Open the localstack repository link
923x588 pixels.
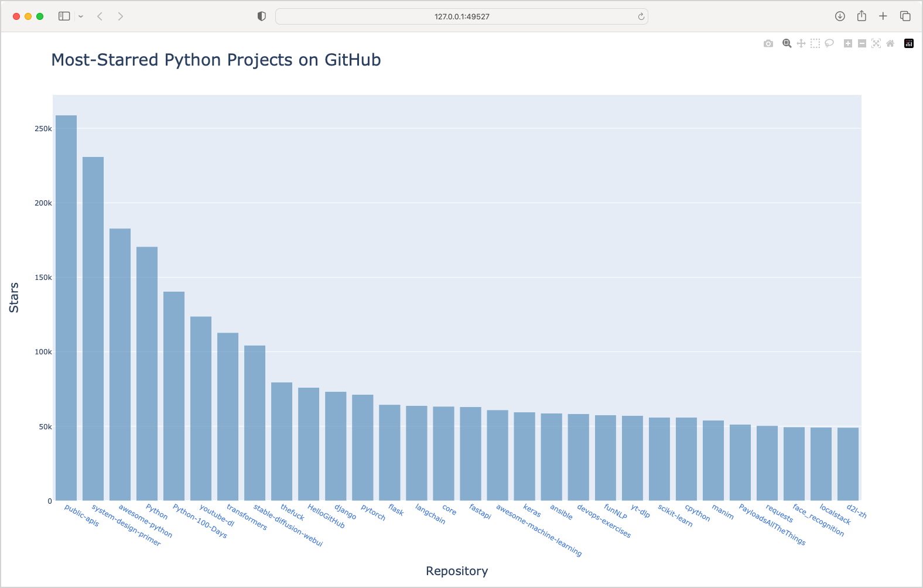pos(835,514)
